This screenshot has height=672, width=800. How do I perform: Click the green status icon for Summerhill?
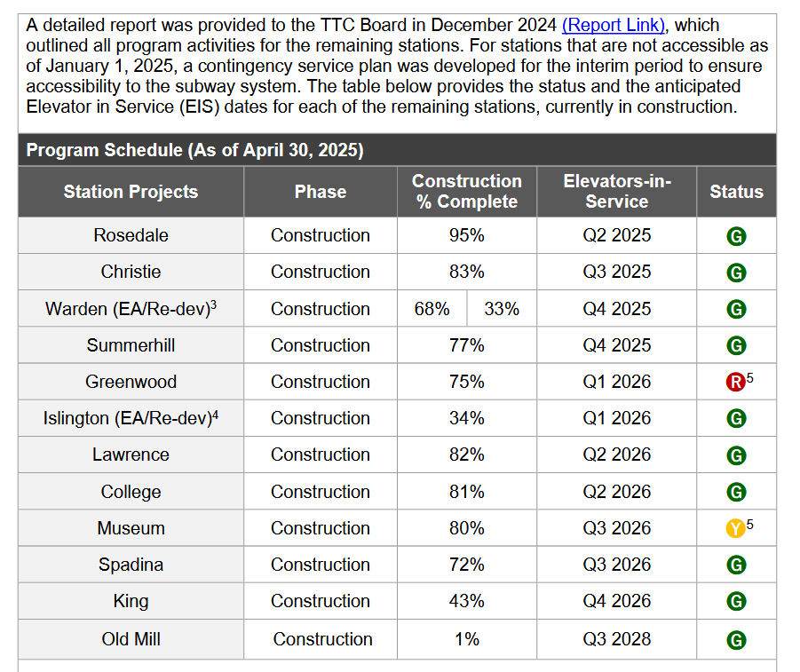pos(736,346)
